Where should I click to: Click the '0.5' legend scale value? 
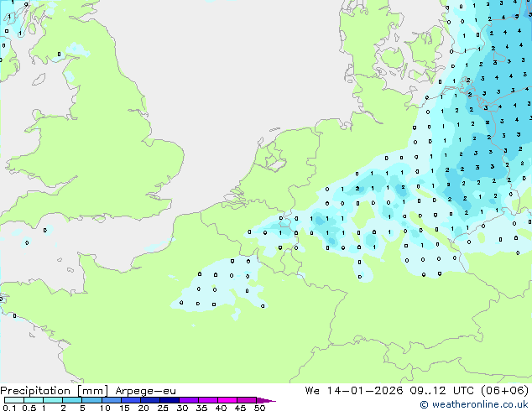pos(29,408)
